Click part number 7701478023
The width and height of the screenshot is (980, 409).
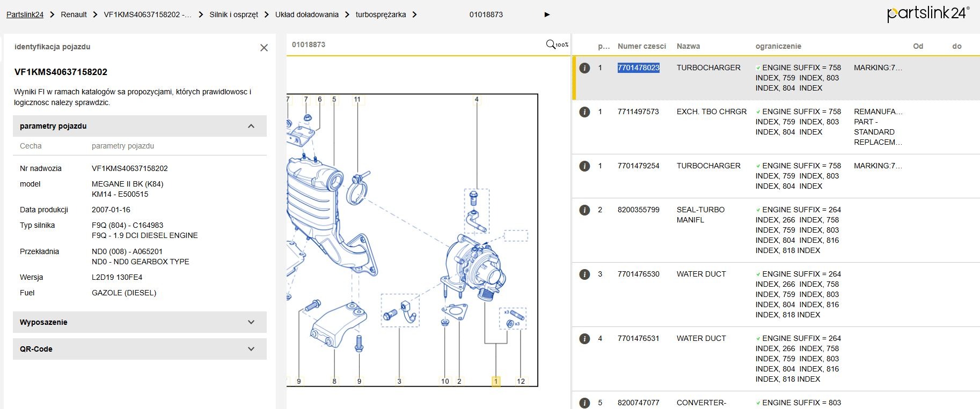638,68
